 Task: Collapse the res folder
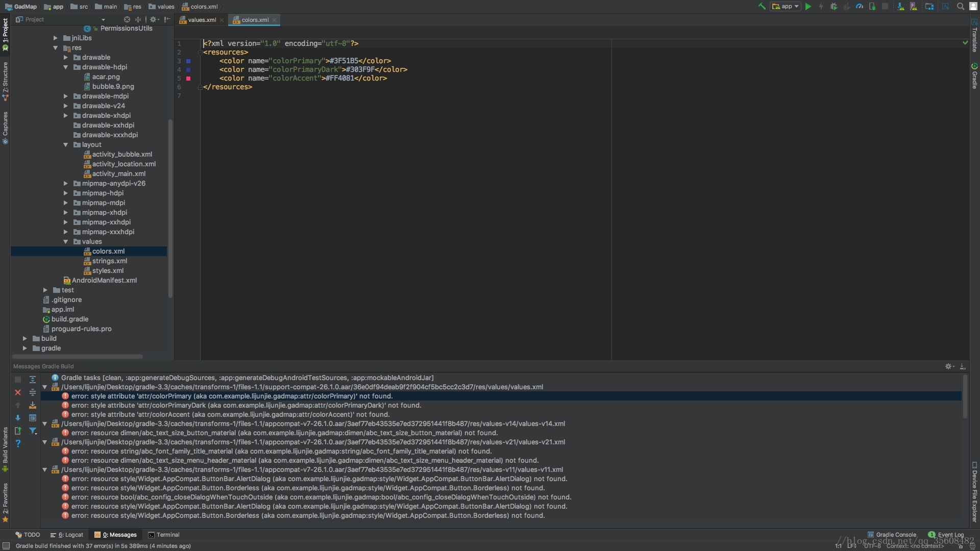point(56,48)
